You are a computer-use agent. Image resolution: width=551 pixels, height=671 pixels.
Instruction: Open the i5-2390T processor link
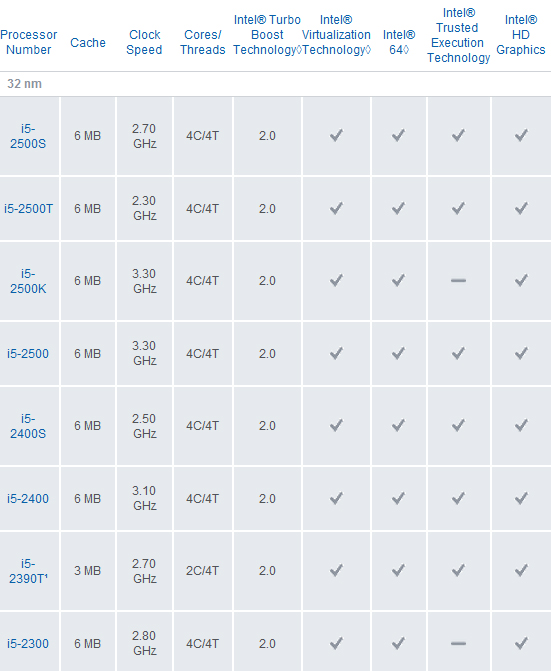coord(28,571)
